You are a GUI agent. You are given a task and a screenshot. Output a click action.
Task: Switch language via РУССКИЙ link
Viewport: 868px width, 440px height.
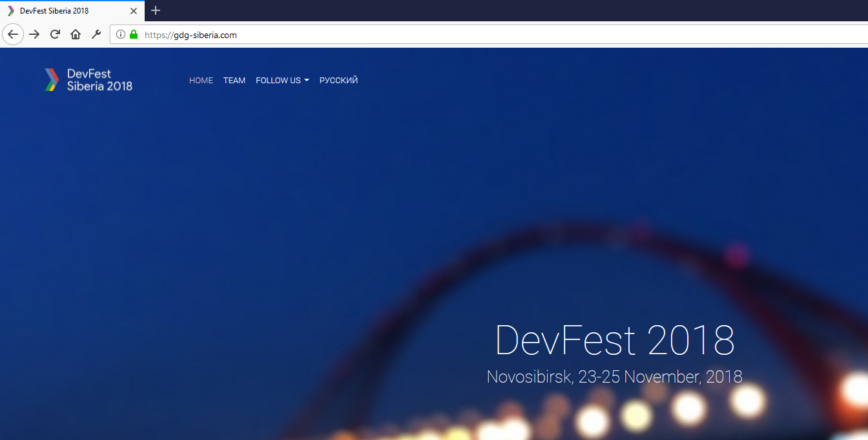[338, 81]
